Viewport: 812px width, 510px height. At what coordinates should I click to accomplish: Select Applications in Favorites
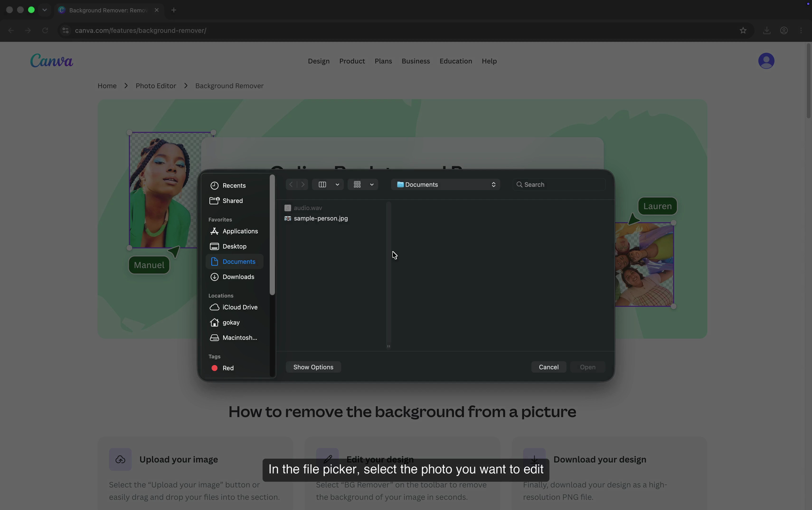[234, 231]
